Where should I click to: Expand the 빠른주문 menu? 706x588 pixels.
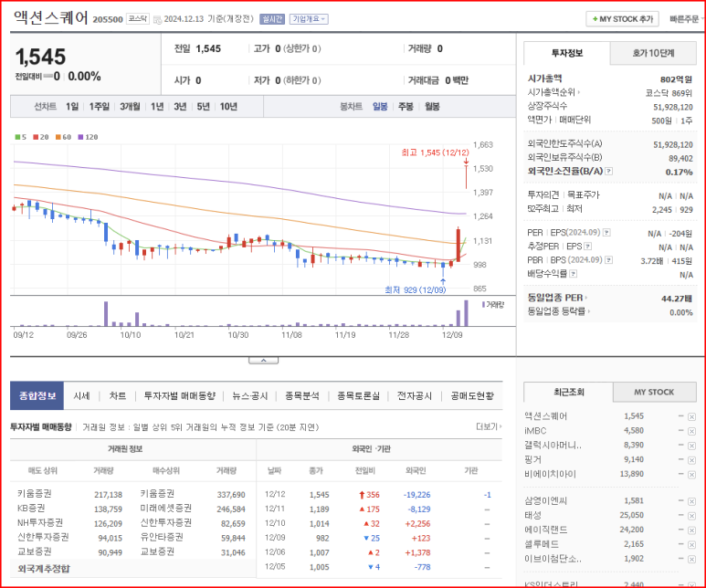click(685, 19)
